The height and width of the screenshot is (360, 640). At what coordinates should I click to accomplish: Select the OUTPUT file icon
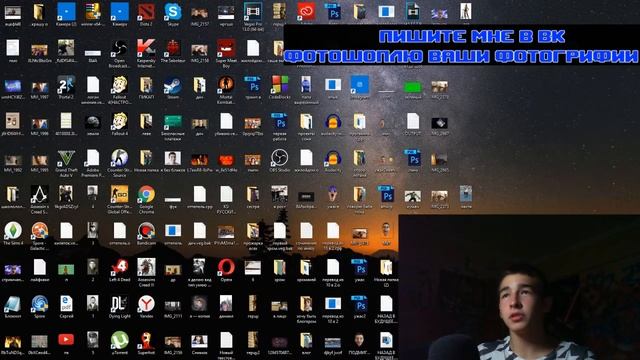(413, 122)
